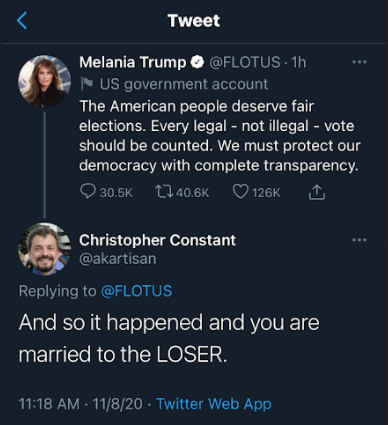Click the verified badge next to Melania Trump

point(197,62)
